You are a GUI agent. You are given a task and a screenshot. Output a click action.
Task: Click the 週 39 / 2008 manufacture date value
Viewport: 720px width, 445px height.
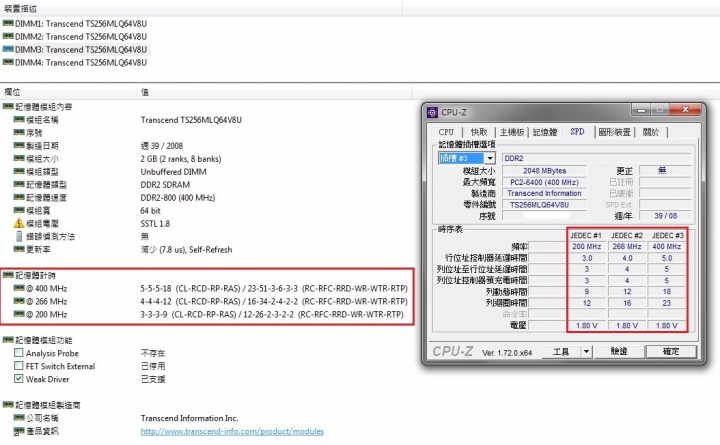coord(162,146)
